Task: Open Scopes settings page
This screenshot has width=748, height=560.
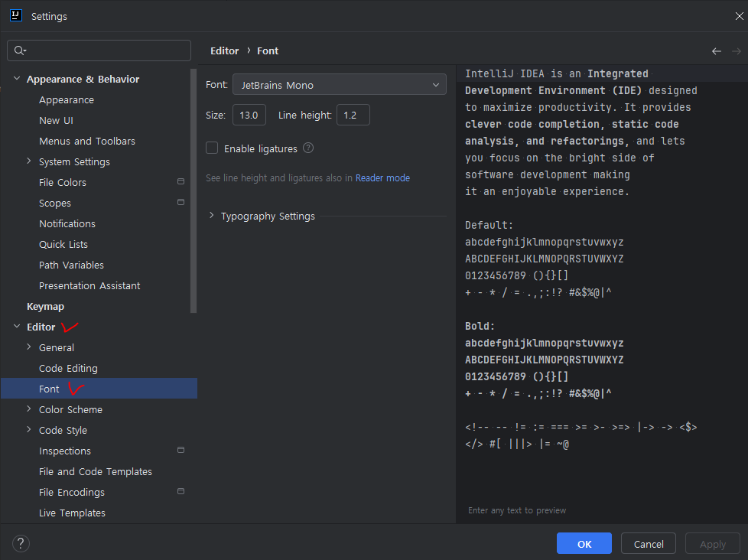Action: (x=55, y=203)
